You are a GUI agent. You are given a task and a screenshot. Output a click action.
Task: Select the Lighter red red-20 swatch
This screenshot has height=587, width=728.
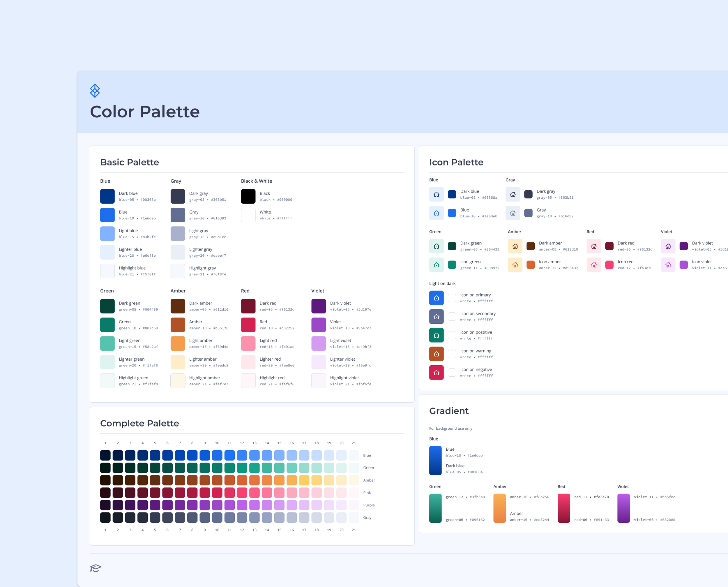(248, 362)
